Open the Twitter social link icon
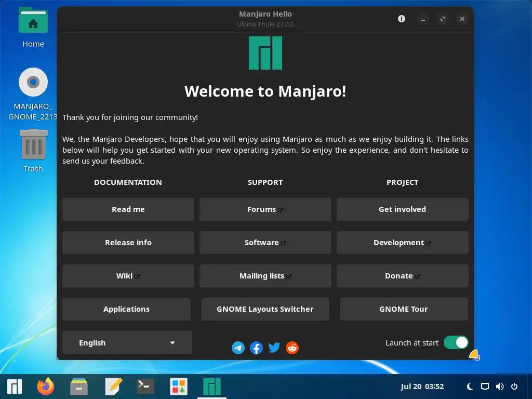Screen dimensions: 532x399 pos(274,348)
